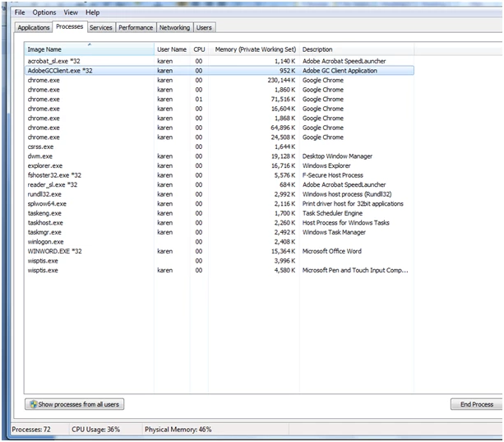Screen dimensions: 504x442
Task: Click the Desktop Window Manager description
Action: (337, 156)
